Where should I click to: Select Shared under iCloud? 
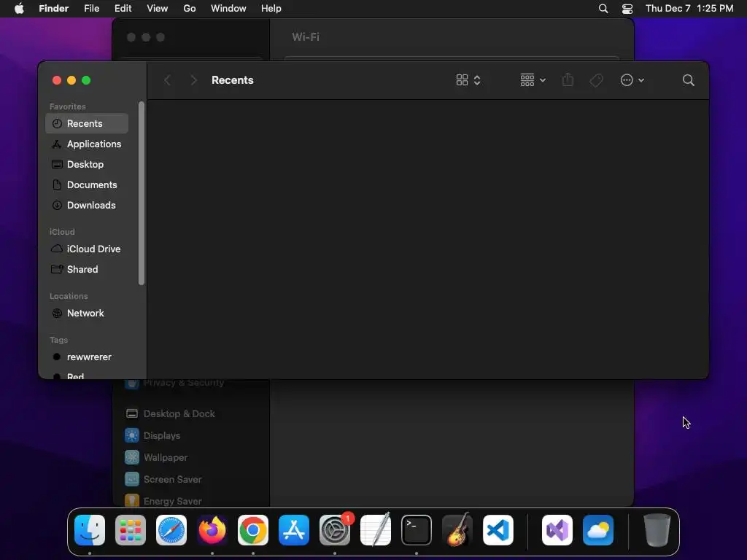(87, 270)
